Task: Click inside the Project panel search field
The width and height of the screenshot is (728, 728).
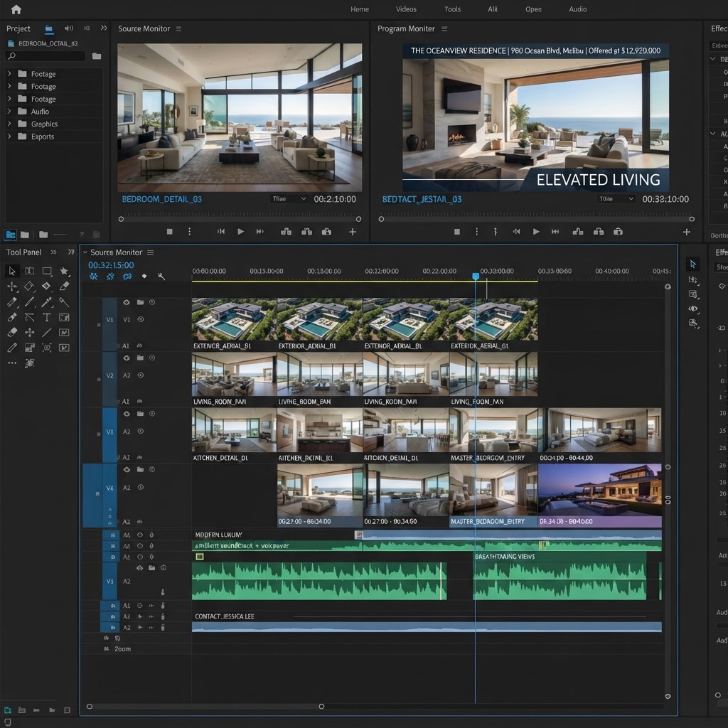Action: pos(45,56)
